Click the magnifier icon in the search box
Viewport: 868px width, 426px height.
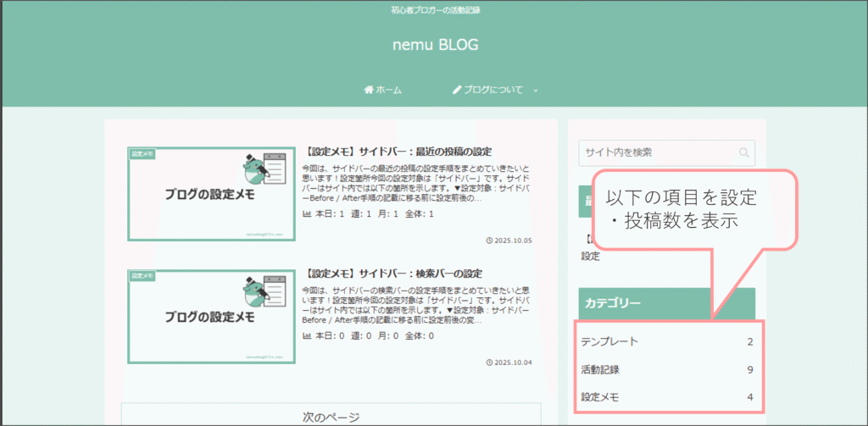point(743,153)
